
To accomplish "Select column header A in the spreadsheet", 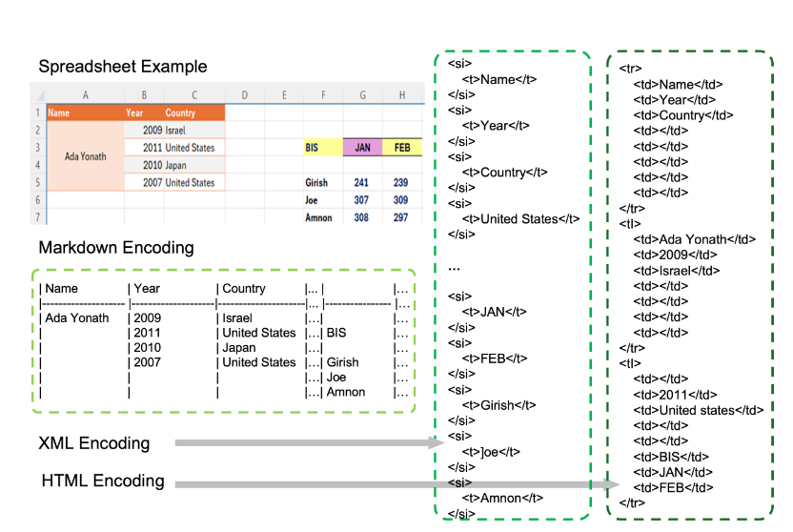I will tap(86, 94).
